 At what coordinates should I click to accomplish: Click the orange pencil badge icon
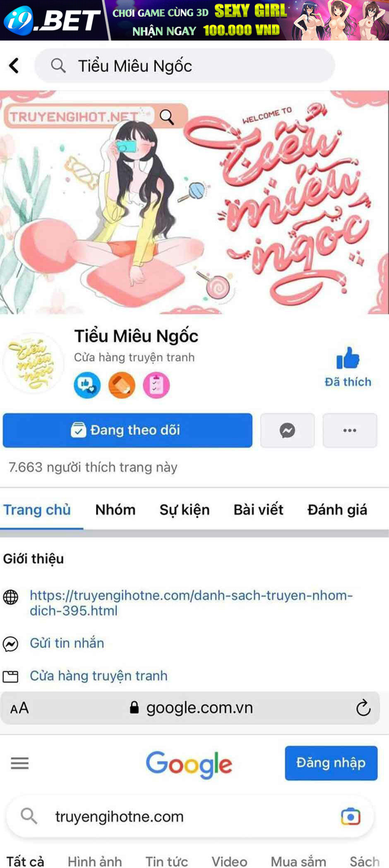[122, 385]
